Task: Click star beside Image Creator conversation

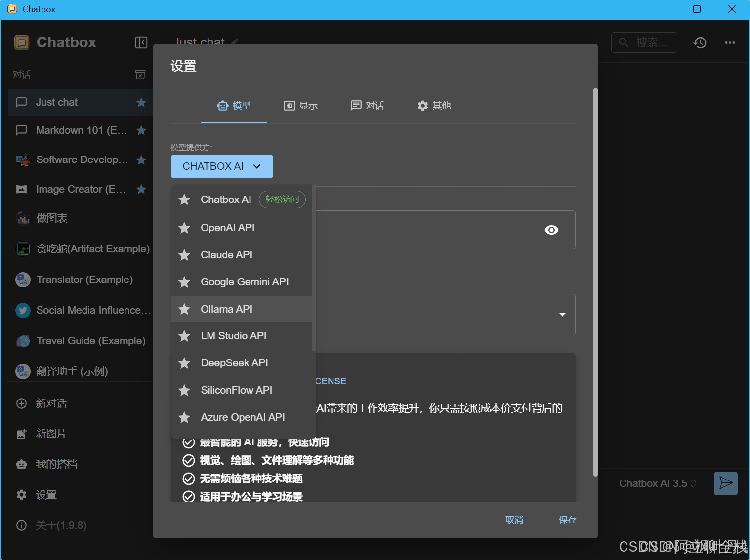Action: (141, 189)
